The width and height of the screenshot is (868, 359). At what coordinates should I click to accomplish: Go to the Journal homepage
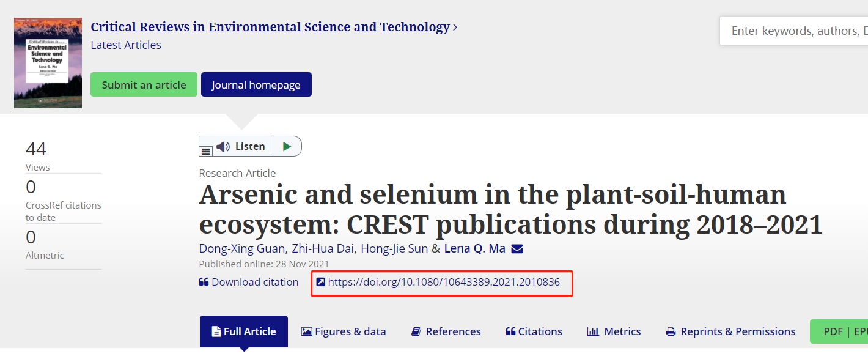256,85
